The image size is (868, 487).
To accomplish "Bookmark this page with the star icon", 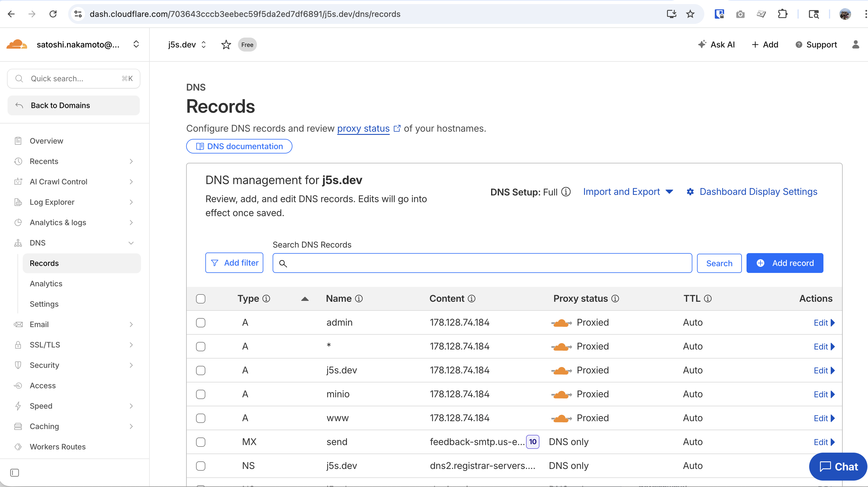I will [x=690, y=14].
